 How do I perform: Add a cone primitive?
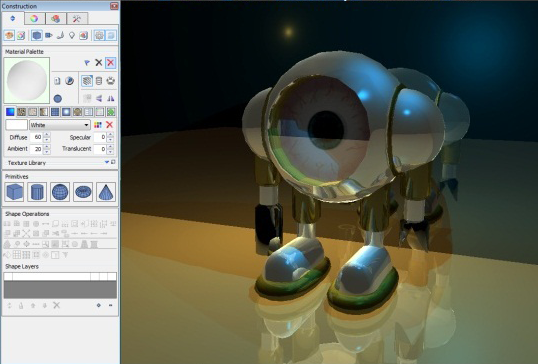coord(106,192)
